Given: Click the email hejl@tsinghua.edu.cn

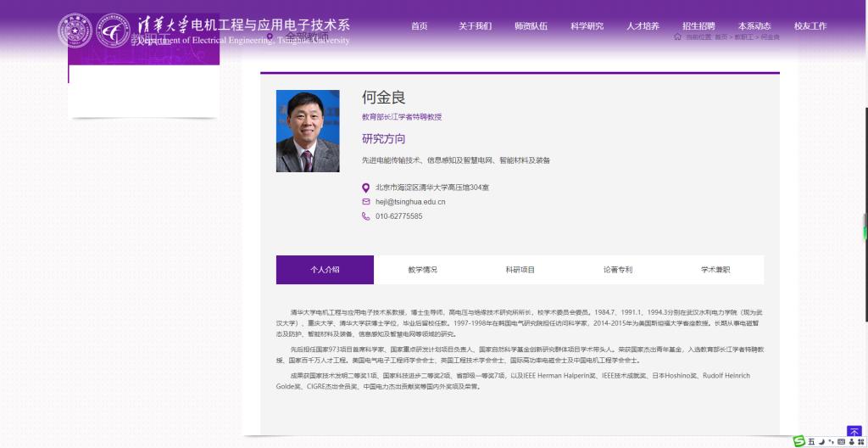Looking at the screenshot, I should (410, 202).
